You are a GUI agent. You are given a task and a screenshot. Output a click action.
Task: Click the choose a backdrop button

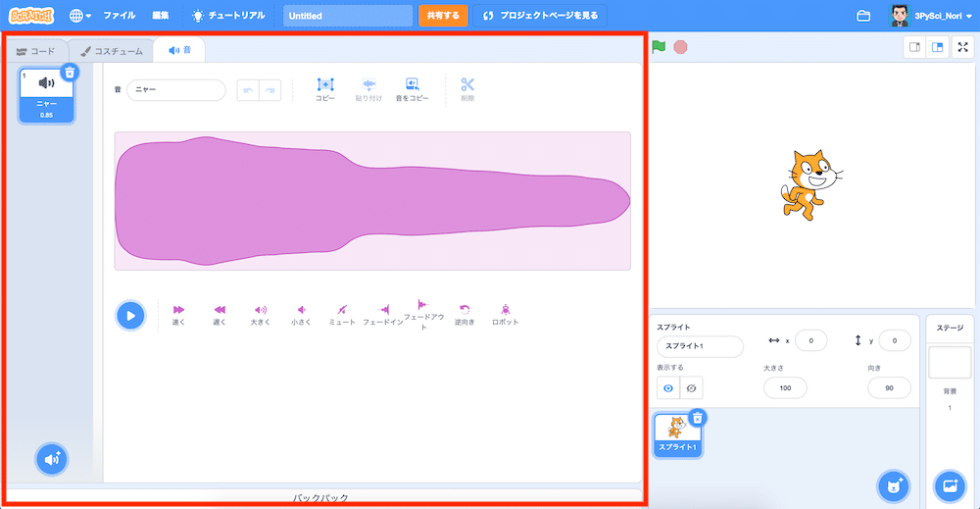950,485
